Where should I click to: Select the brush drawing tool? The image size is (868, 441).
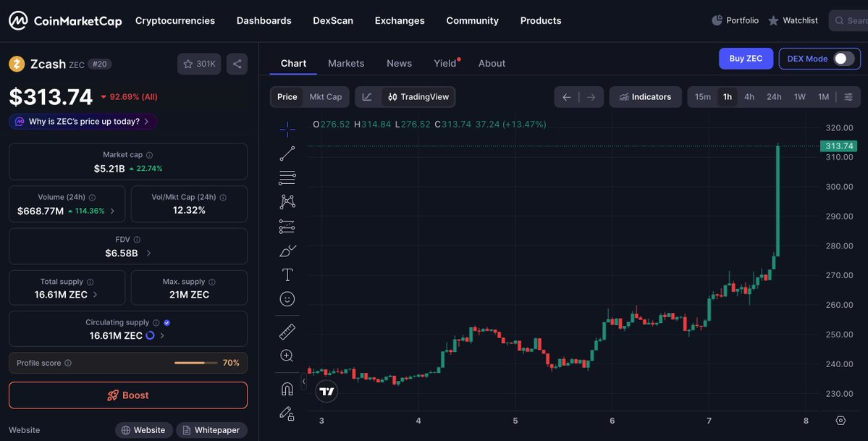click(x=287, y=251)
